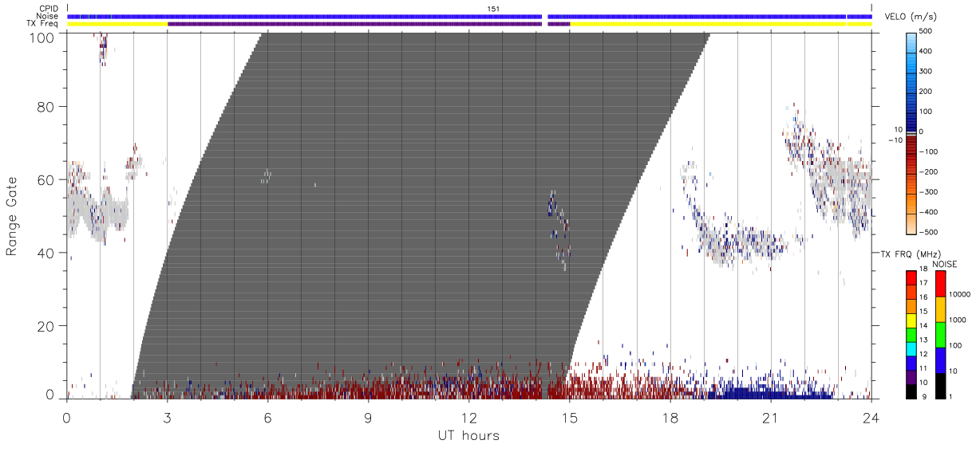Click the CPID value '151'

[x=494, y=9]
